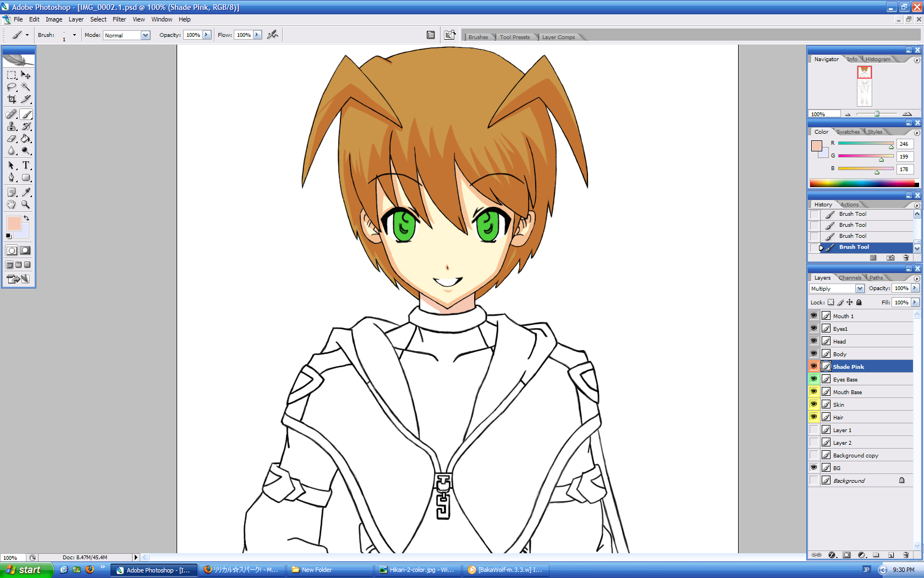Screen dimensions: 924x578
Task: Show the Layer 1 layer
Action: [x=813, y=430]
